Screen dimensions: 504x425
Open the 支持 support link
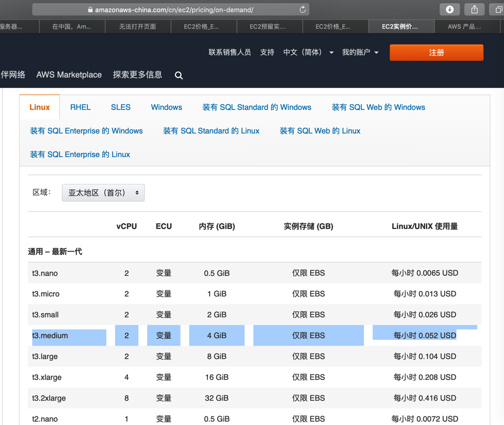pyautogui.click(x=267, y=52)
